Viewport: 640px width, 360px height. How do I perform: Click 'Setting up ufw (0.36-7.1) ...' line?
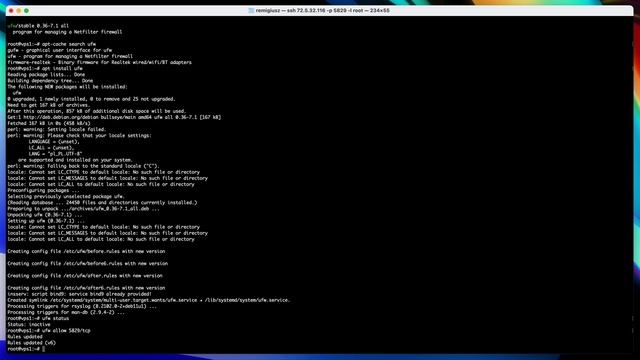(46, 221)
